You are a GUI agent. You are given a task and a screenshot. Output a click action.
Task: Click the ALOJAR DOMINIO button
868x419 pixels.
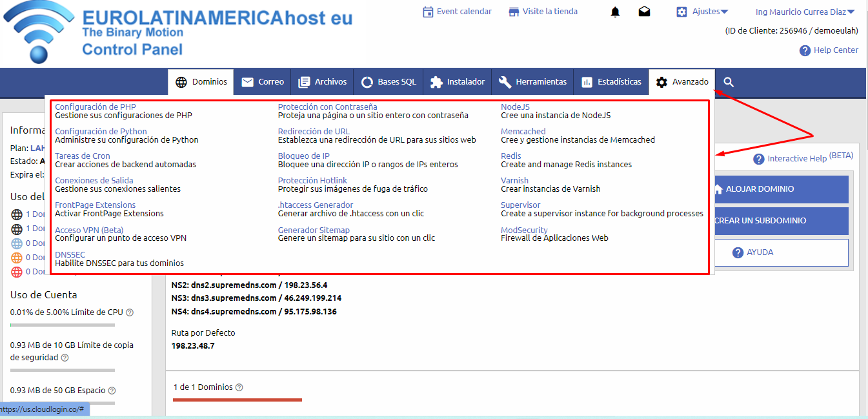click(781, 189)
